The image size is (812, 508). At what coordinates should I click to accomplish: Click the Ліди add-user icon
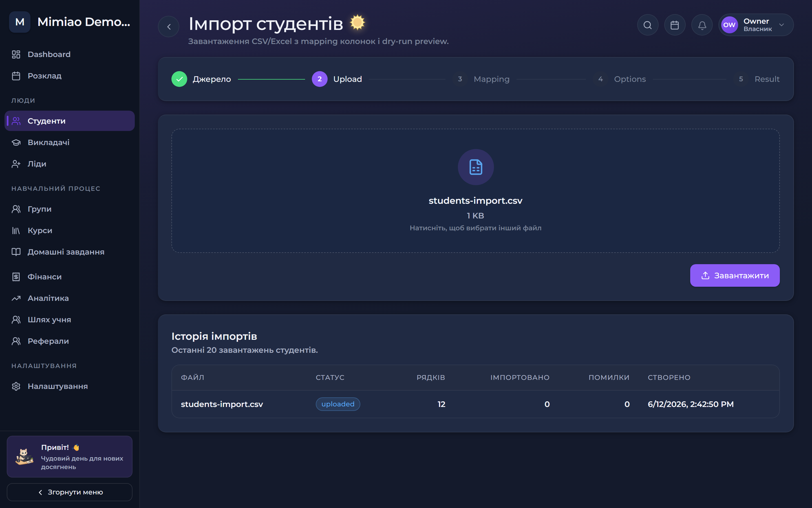point(16,164)
